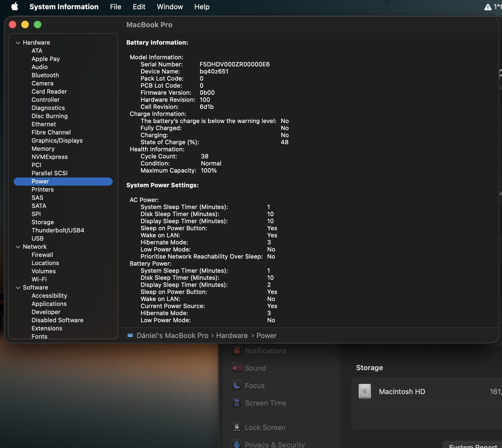The width and height of the screenshot is (502, 448).
Task: Select Applications in the sidebar
Action: click(49, 304)
